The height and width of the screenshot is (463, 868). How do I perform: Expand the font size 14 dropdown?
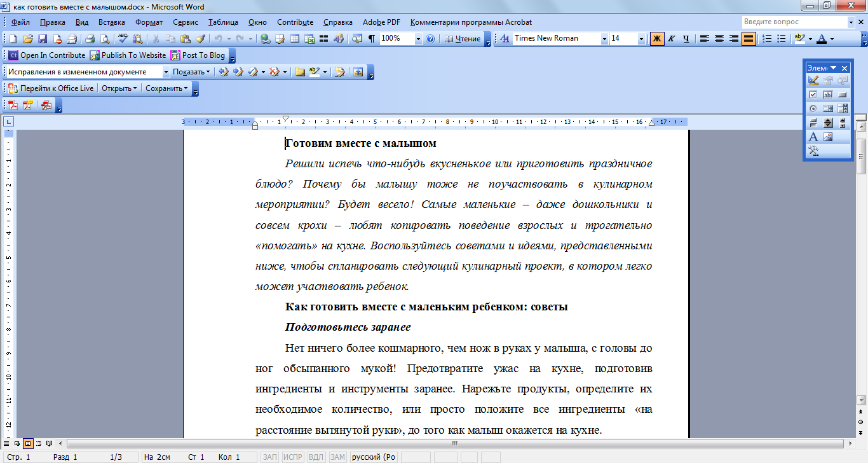(x=641, y=39)
